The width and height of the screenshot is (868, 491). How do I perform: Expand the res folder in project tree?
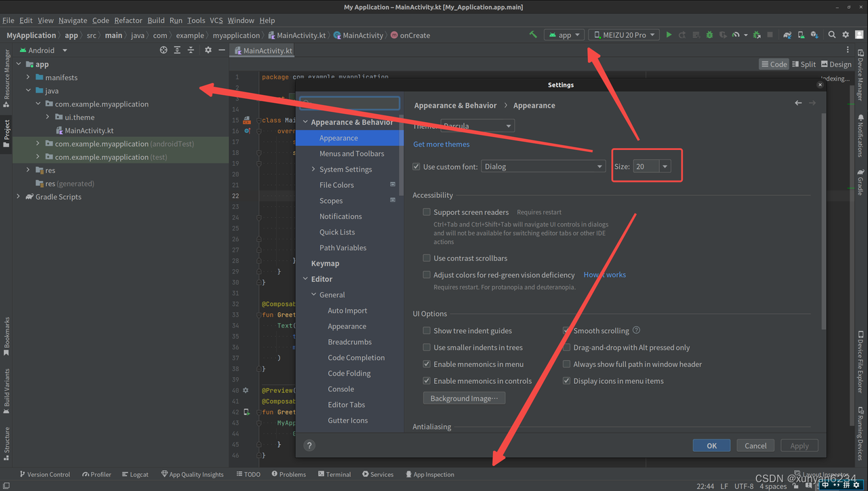[x=28, y=170]
